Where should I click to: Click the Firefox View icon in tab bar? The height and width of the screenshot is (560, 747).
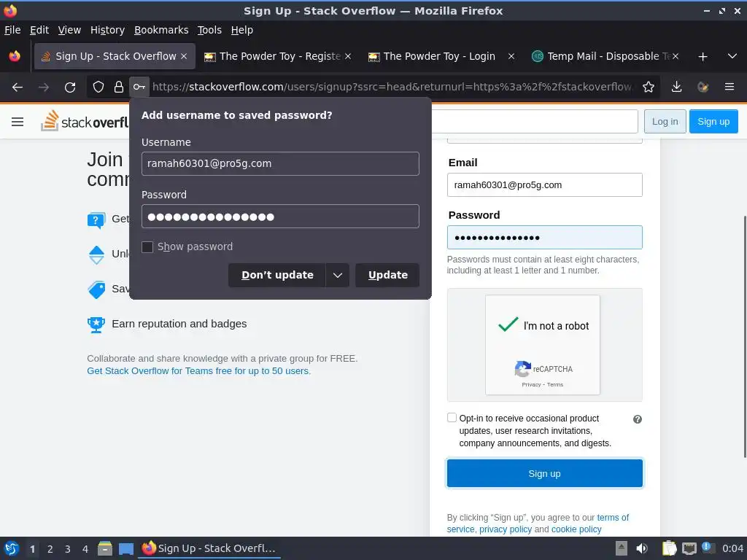point(15,56)
